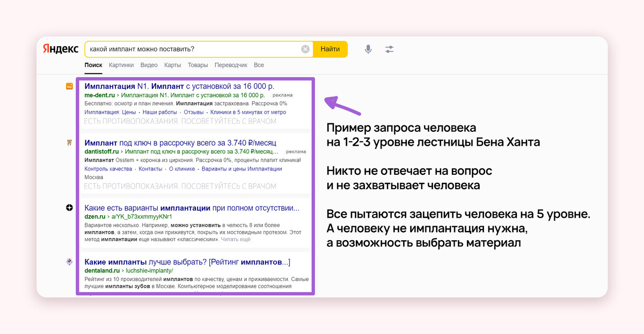Expand the Все services menu
This screenshot has height=334, width=644.
[259, 65]
